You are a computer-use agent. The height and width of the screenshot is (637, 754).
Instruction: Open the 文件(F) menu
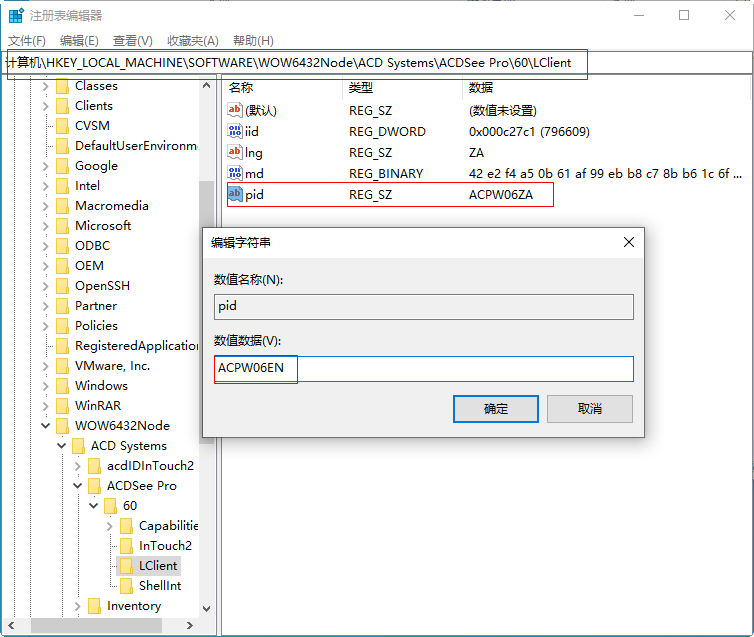coord(27,41)
